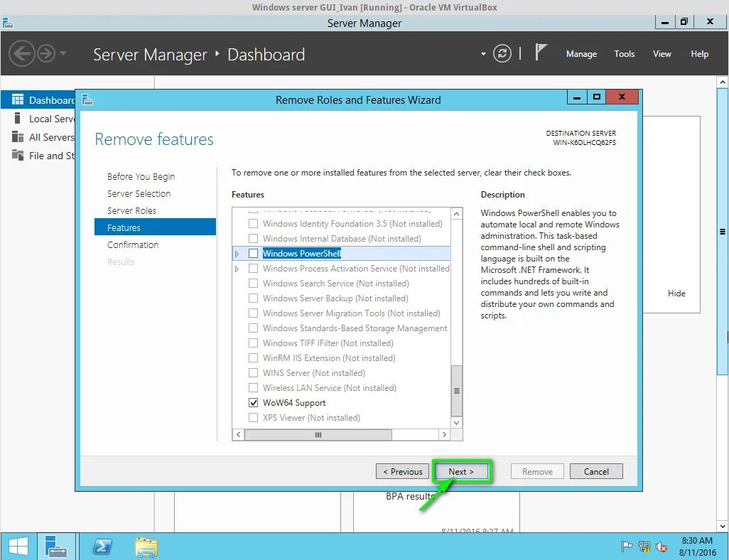Click the features list scroll right arrow
The image size is (729, 560).
click(445, 434)
